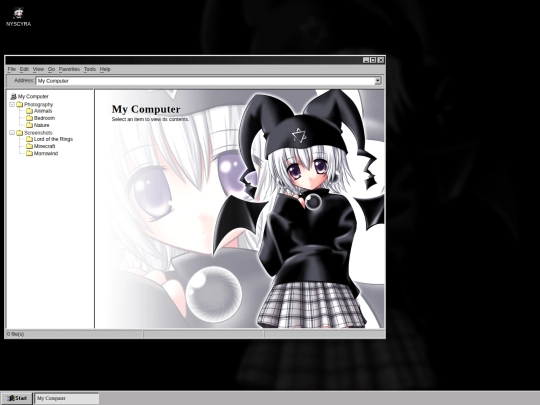
Task: Close the My Computer window
Action: 381,60
